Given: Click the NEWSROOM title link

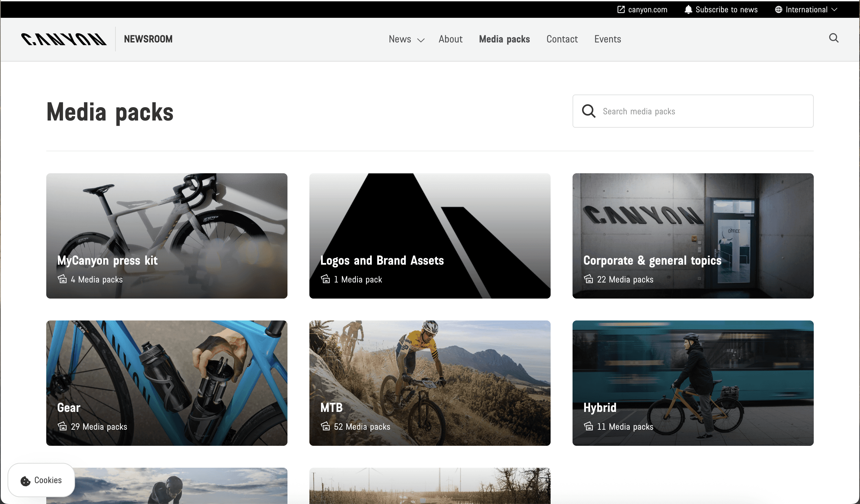Looking at the screenshot, I should point(148,39).
